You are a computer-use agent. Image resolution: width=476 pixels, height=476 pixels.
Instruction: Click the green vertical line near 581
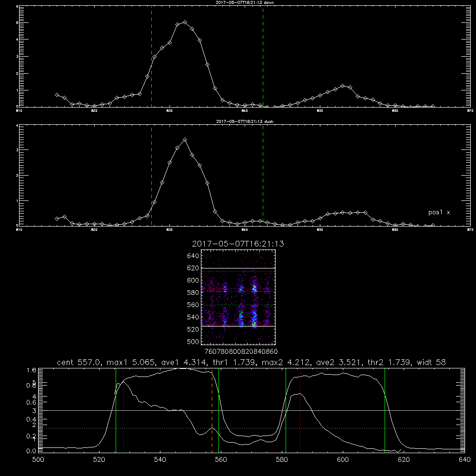tap(286, 411)
